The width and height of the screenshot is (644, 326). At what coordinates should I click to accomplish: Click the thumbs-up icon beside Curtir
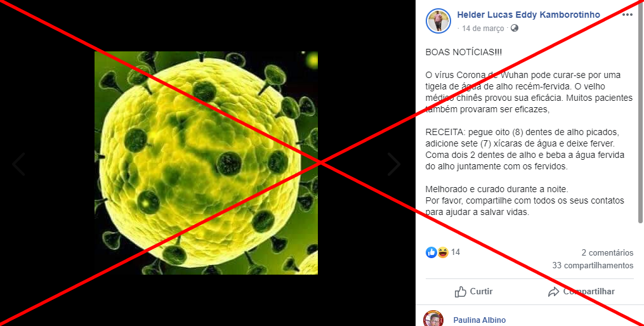point(461,292)
